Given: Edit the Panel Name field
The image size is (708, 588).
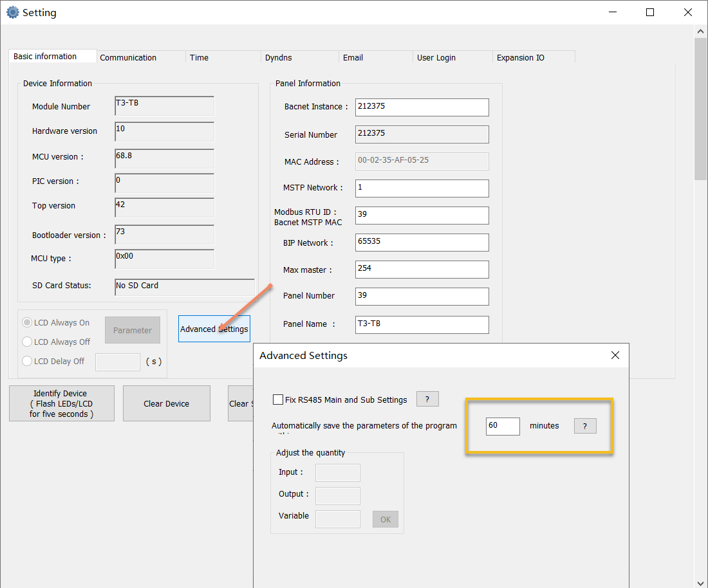Looking at the screenshot, I should click(x=422, y=324).
